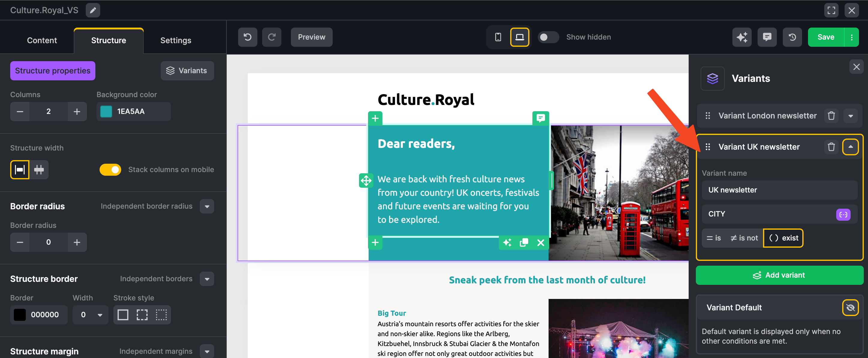
Task: Toggle Show hidden switch
Action: (548, 37)
